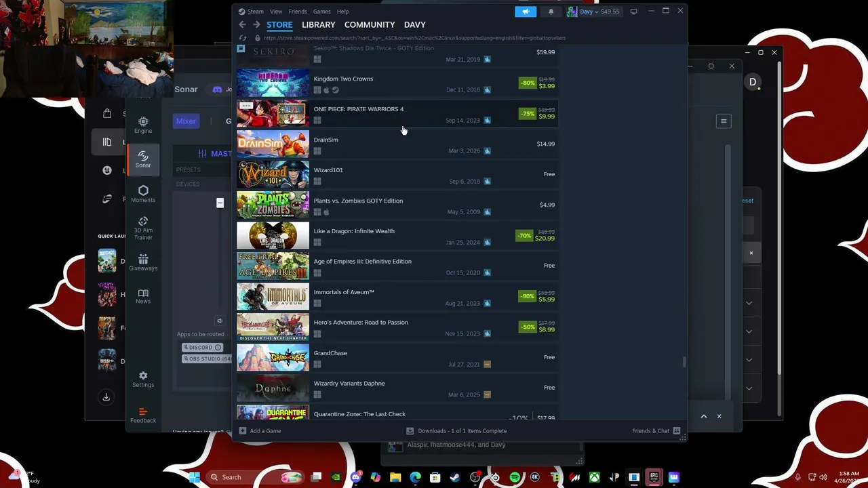Open the DAVY profile tab
This screenshot has width=868, height=488.
(415, 24)
